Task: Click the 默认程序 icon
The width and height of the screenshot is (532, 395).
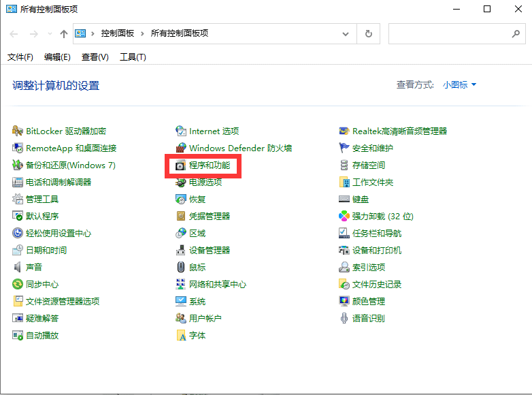Action: (17, 216)
